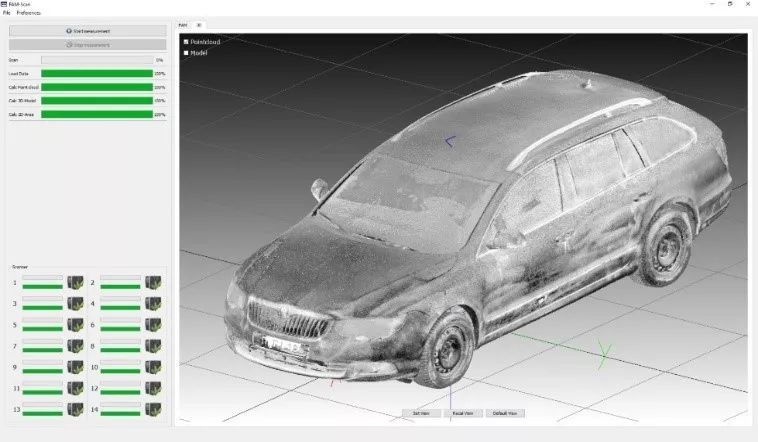758x442 pixels.
Task: Enable the Model checkbox
Action: click(x=186, y=53)
